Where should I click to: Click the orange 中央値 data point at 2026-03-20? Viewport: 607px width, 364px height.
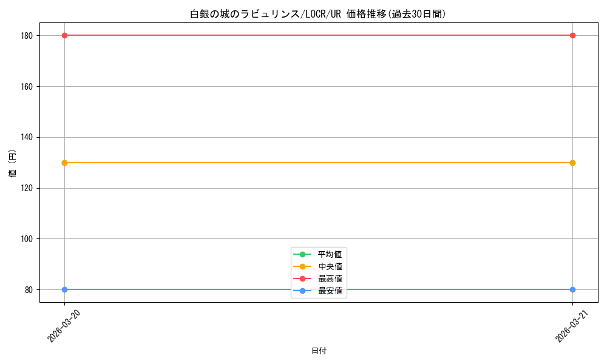click(64, 163)
